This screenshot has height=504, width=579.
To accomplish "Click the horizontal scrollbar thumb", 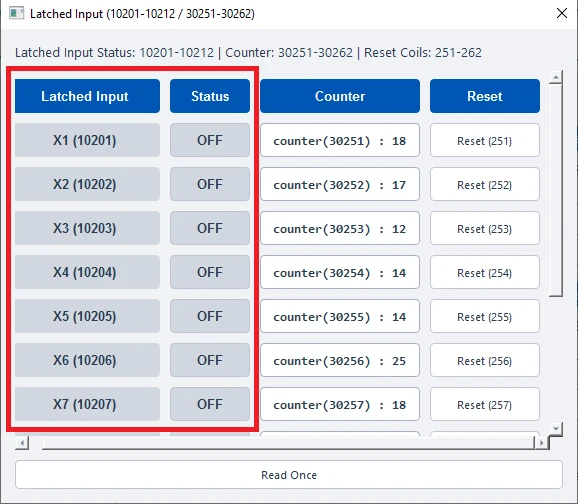I will point(288,442).
